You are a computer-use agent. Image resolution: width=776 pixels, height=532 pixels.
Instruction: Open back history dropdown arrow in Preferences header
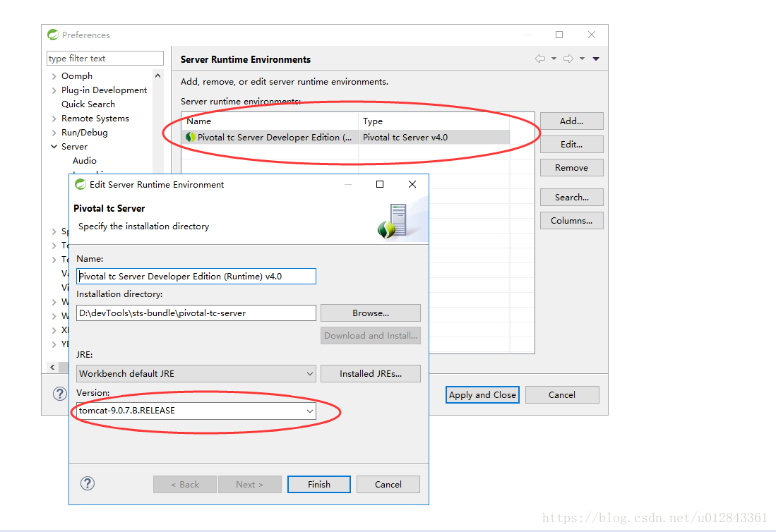[x=554, y=59]
